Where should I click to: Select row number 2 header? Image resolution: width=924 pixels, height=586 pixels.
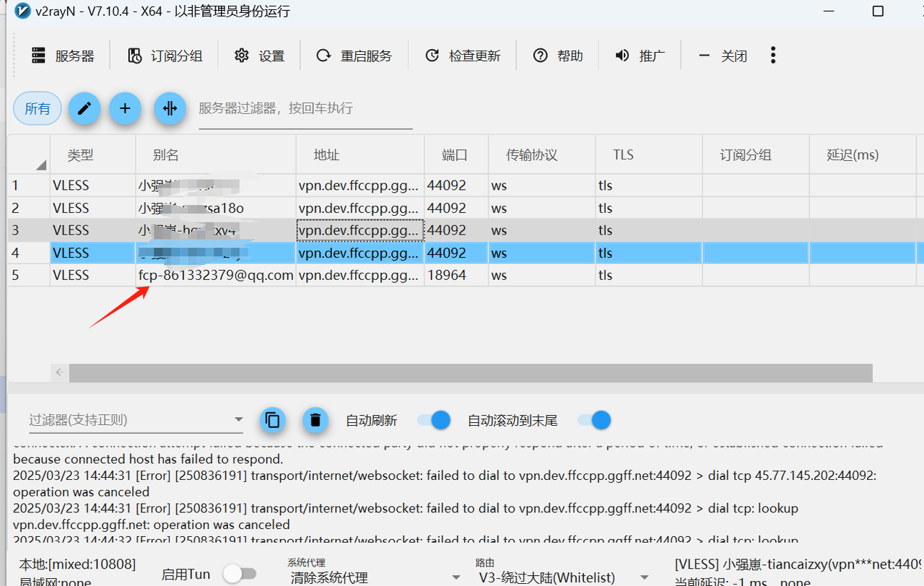pyautogui.click(x=29, y=208)
